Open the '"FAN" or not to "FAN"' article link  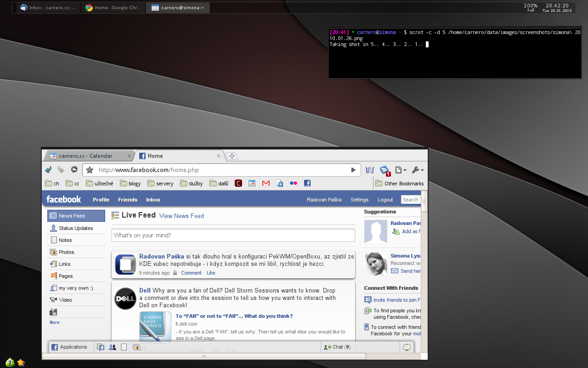(x=234, y=316)
